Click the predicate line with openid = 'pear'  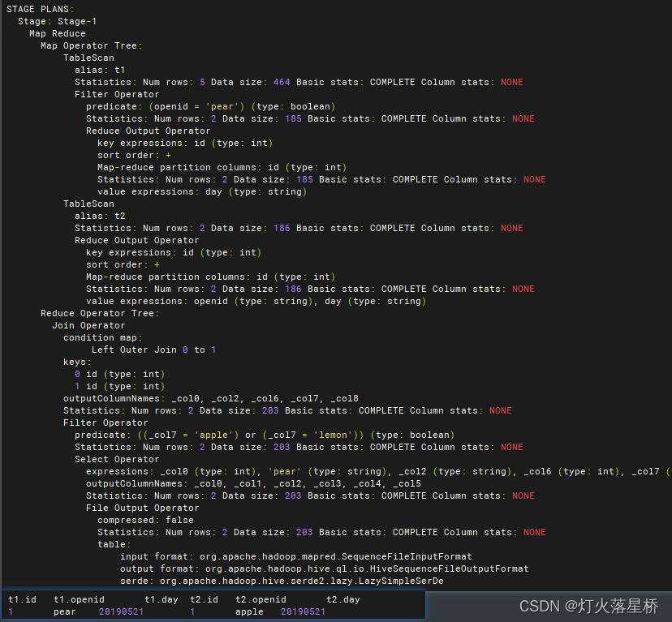[210, 106]
